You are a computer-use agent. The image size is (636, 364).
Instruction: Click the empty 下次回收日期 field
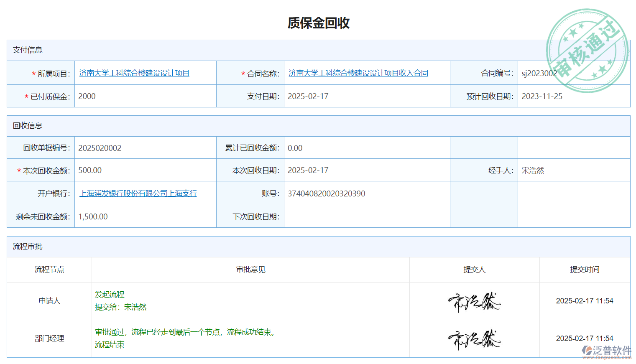click(366, 216)
